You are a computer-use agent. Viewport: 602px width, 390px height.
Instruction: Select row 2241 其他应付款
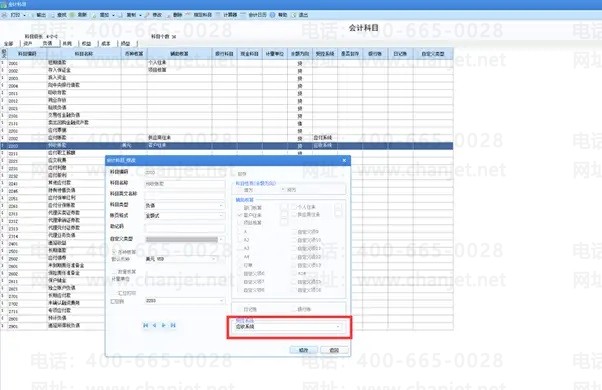click(53, 183)
